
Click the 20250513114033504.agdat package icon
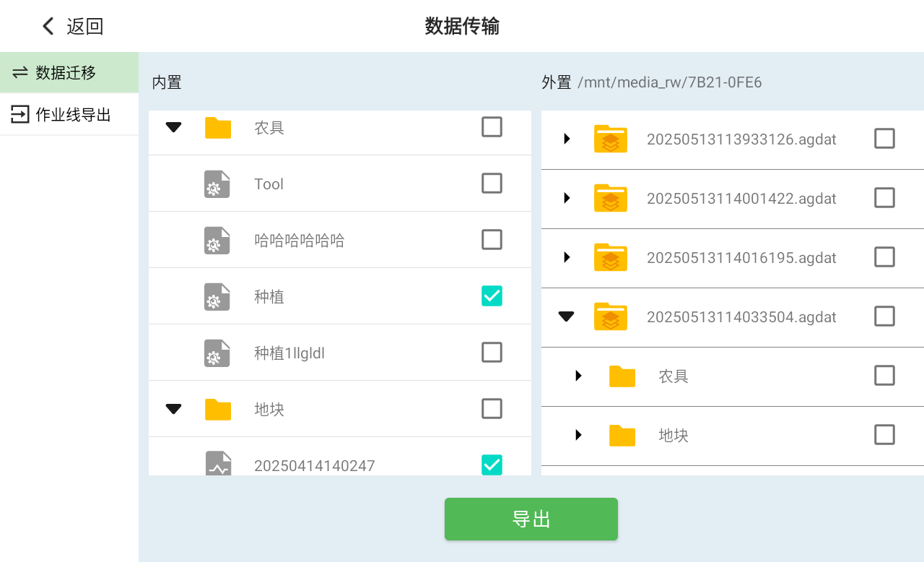(611, 316)
